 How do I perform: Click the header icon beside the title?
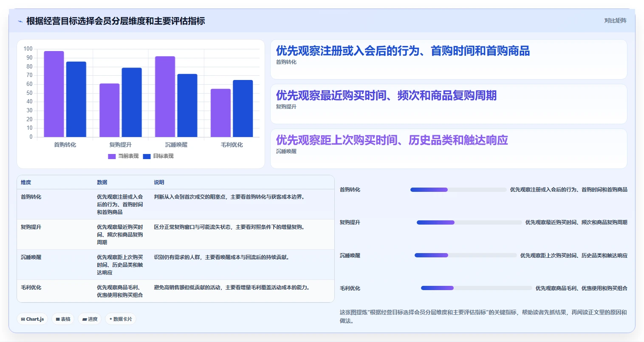point(20,21)
